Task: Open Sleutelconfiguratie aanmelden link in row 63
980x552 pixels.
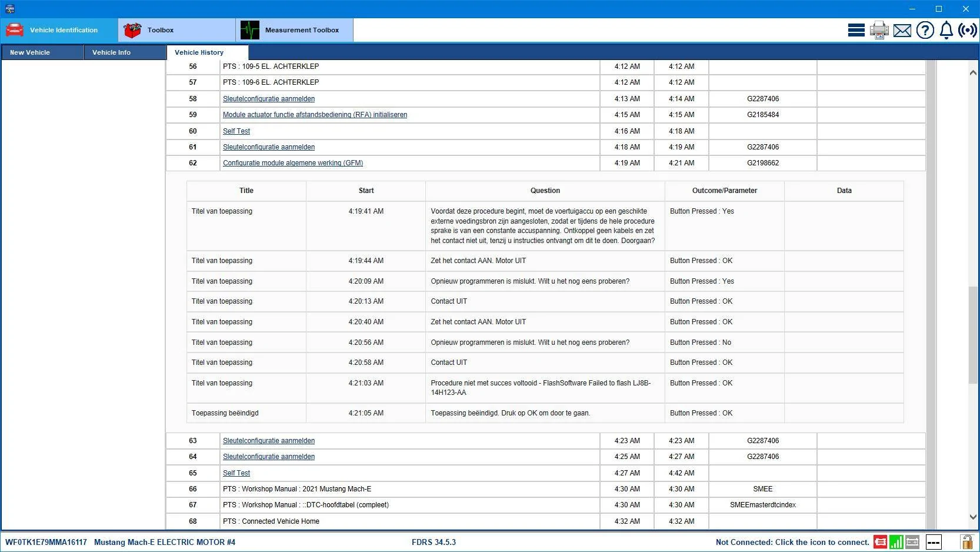Action: click(x=269, y=441)
